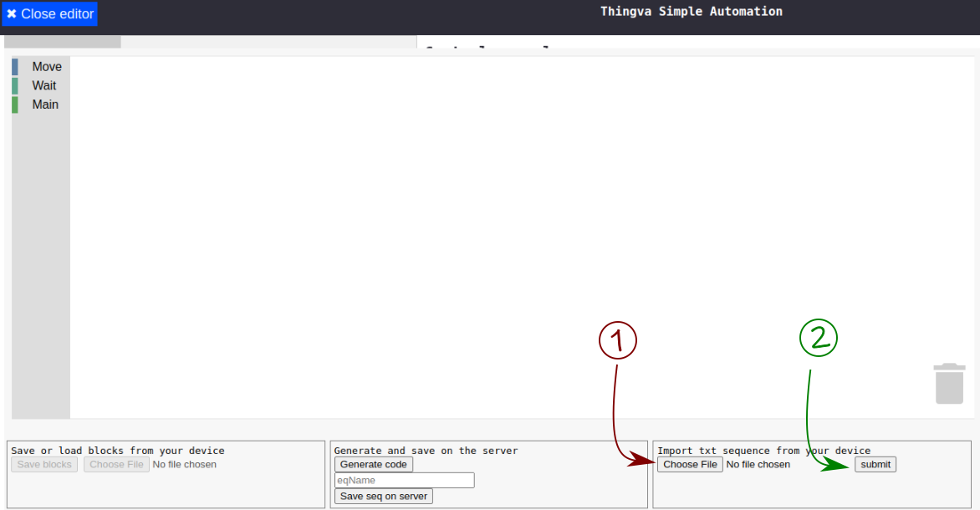Click Save seq on server
The height and width of the screenshot is (510, 980).
pos(383,496)
